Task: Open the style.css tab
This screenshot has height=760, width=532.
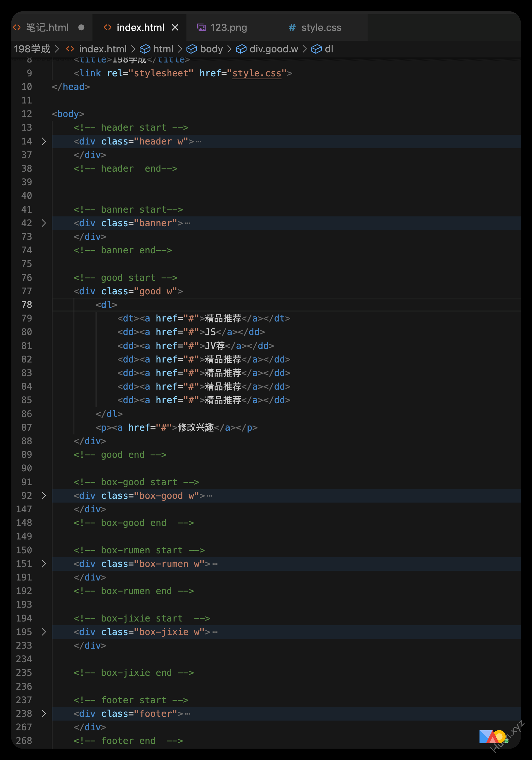Action: [x=321, y=27]
